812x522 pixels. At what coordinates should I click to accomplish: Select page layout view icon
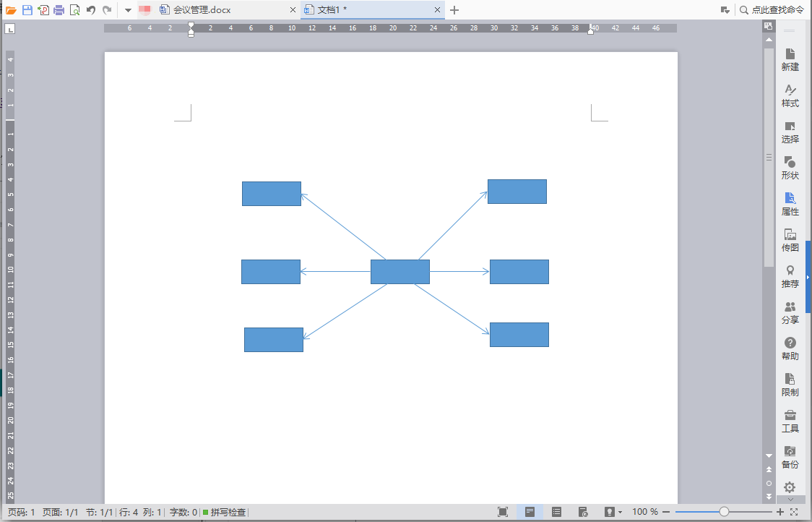pyautogui.click(x=530, y=512)
